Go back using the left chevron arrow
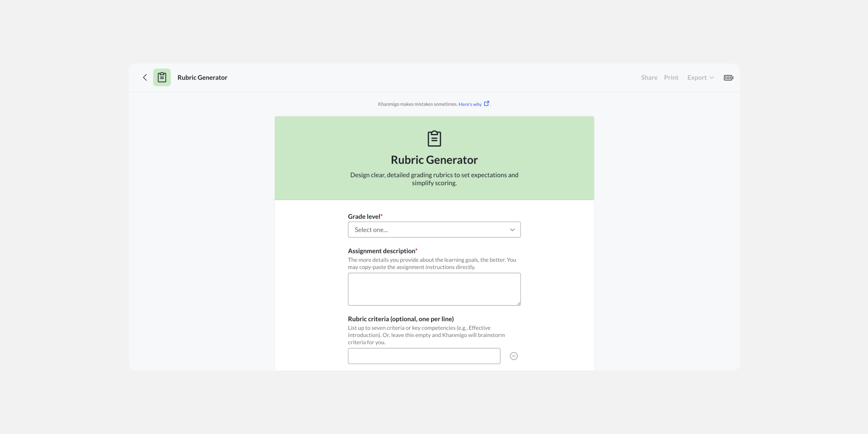 [145, 78]
